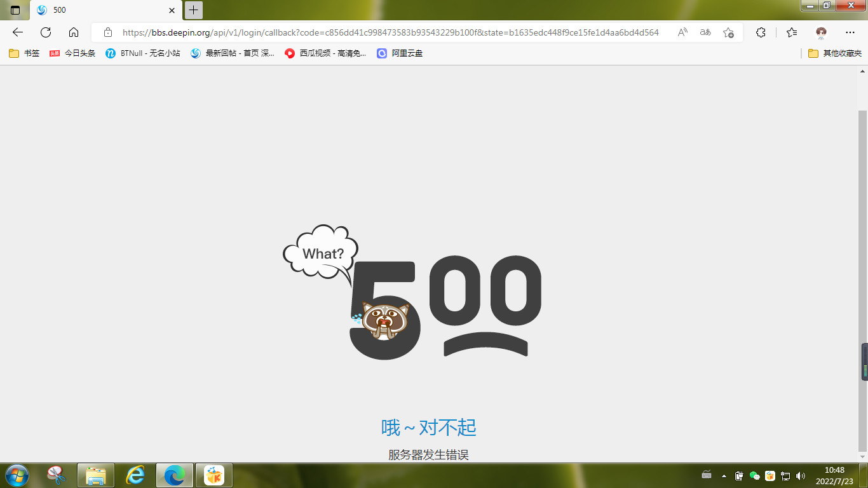The height and width of the screenshot is (488, 868).
Task: Open Immersive Reader in address bar
Action: point(705,32)
